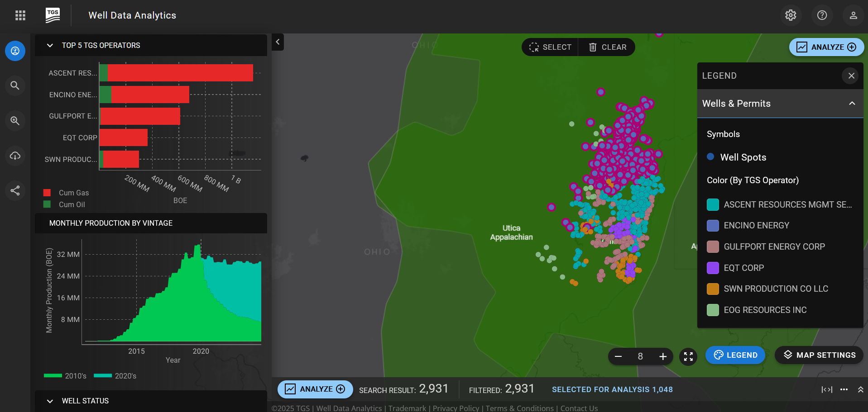Open the user account icon
Screen dimensions: 868x412
(853, 15)
